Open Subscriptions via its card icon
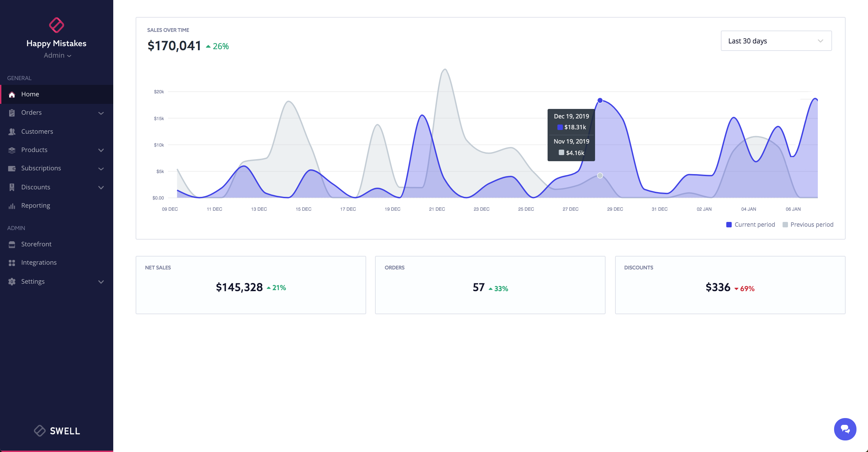Screen dimensions: 868x452 [12, 168]
